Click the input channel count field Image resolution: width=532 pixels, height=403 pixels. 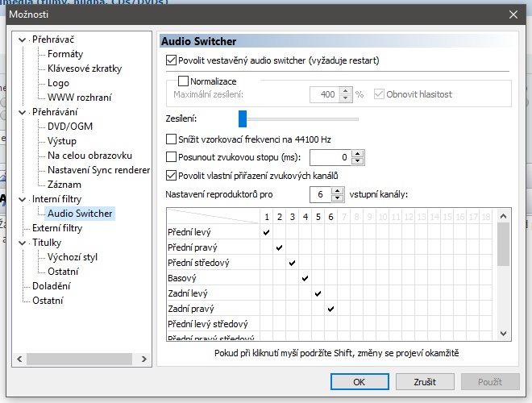319,194
